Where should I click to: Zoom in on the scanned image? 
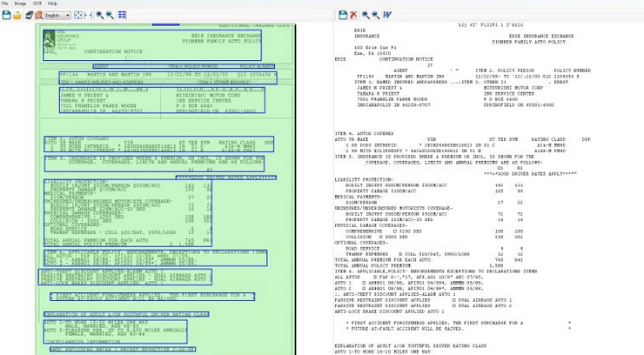100,15
